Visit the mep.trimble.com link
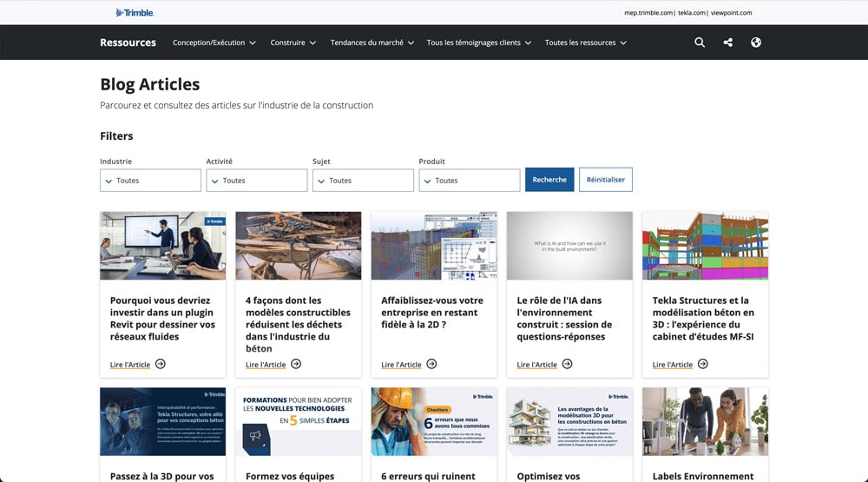The width and height of the screenshot is (868, 482). tap(648, 13)
